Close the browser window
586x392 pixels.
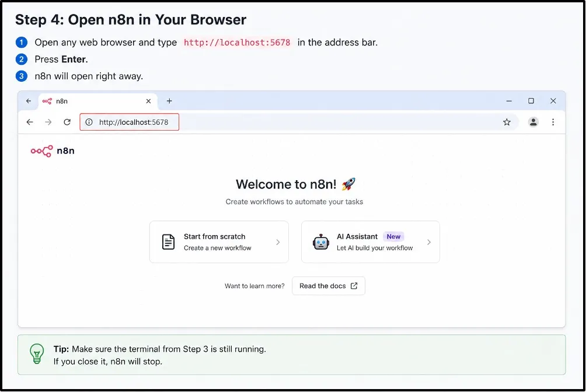pyautogui.click(x=553, y=101)
